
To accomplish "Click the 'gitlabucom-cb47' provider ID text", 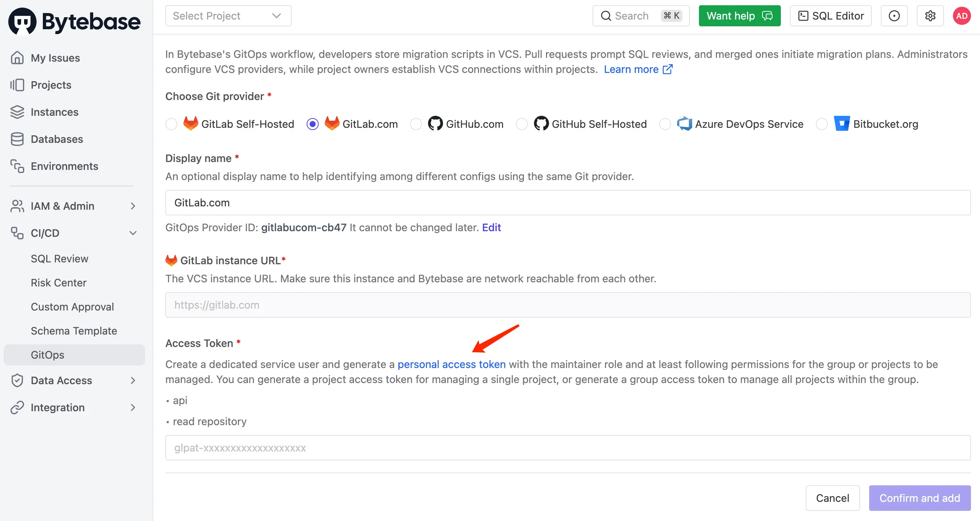I will [304, 227].
